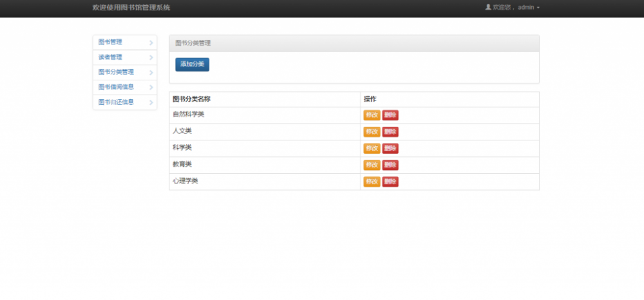Image resolution: width=644 pixels, height=300 pixels.
Task: Edit 心理学类 with its 修改 button
Action: click(x=372, y=182)
